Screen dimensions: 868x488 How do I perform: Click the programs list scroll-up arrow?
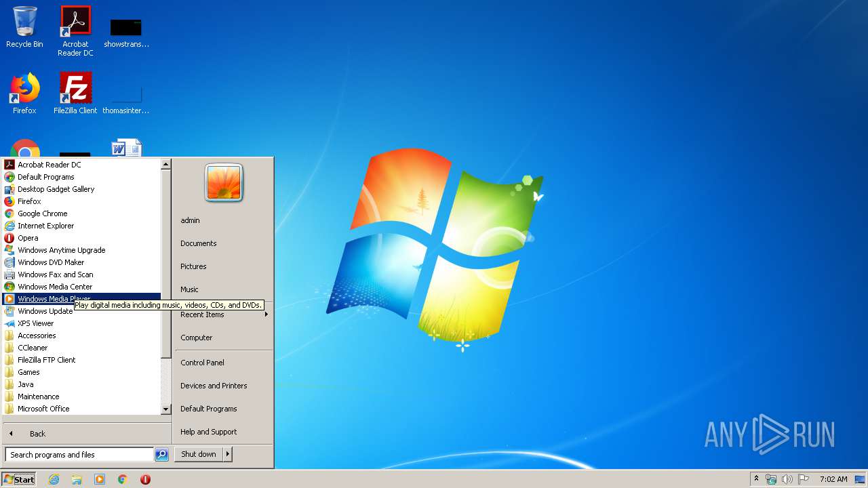click(166, 164)
